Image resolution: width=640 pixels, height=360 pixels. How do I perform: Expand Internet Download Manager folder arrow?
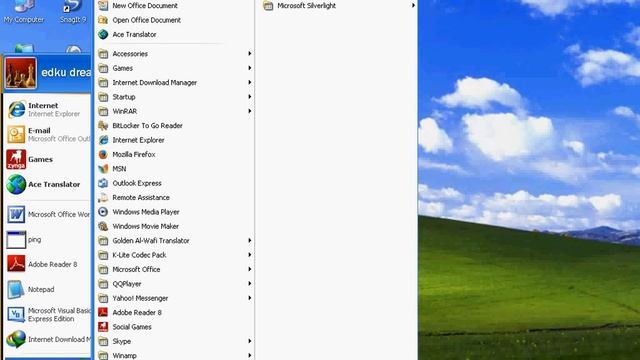[x=249, y=82]
